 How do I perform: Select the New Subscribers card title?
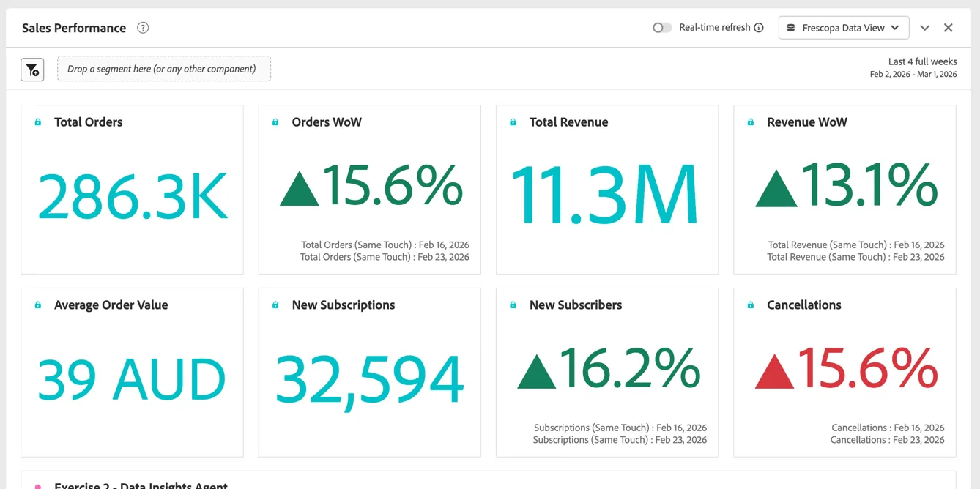576,305
